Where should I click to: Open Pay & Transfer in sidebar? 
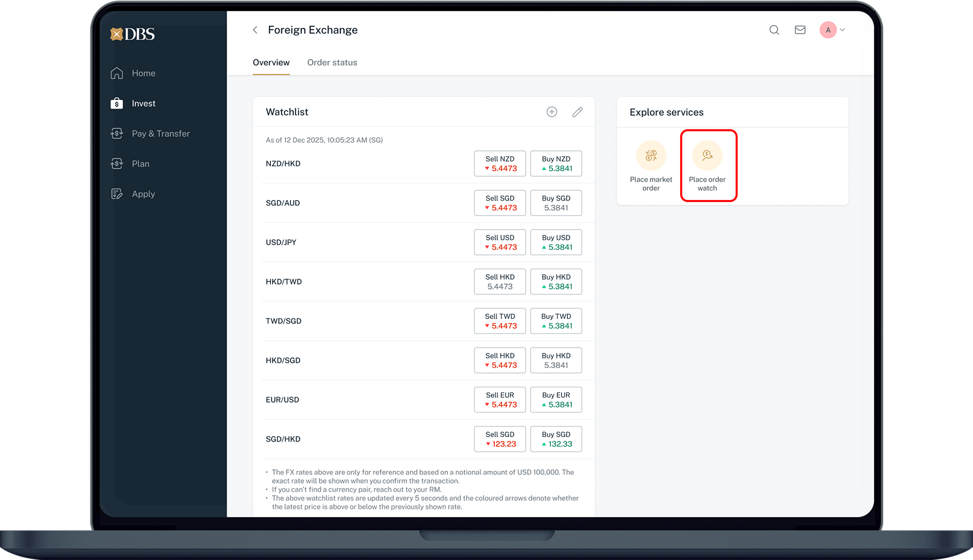click(160, 133)
